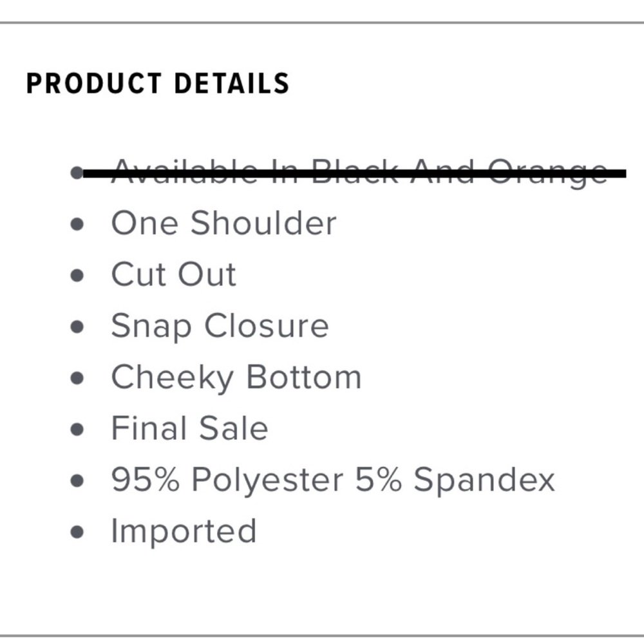Click the bullet before Snap Closure
Screen dimensions: 644x644
77,327
